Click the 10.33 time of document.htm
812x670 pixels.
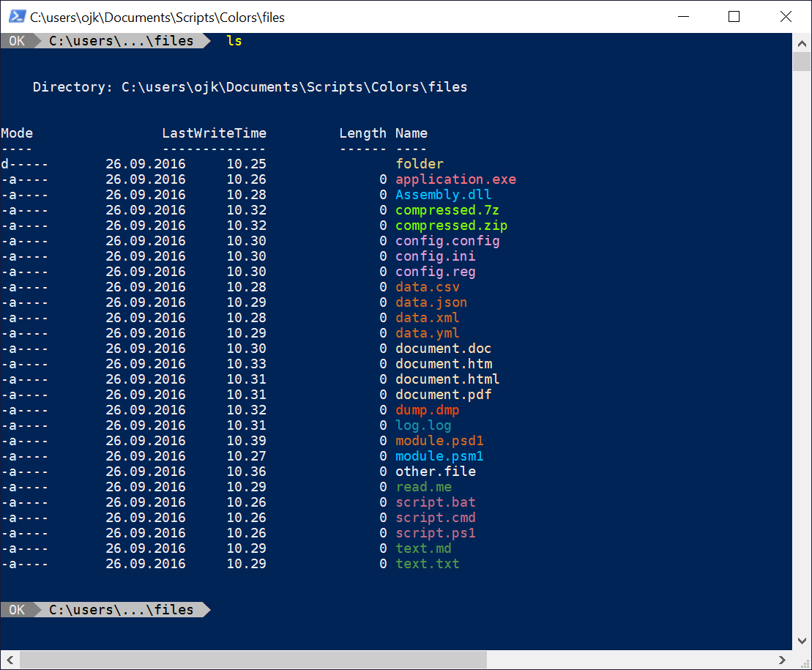tap(247, 364)
